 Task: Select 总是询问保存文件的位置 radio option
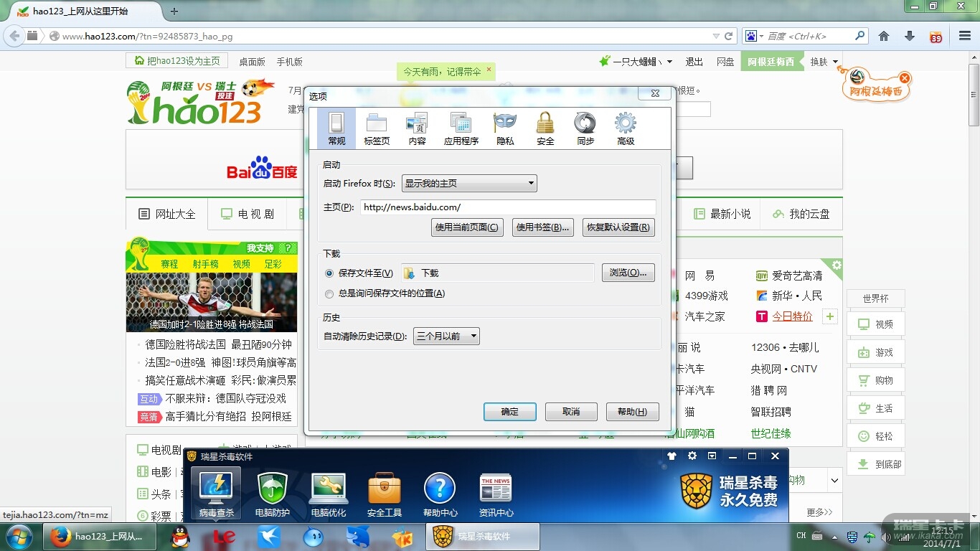coord(329,293)
